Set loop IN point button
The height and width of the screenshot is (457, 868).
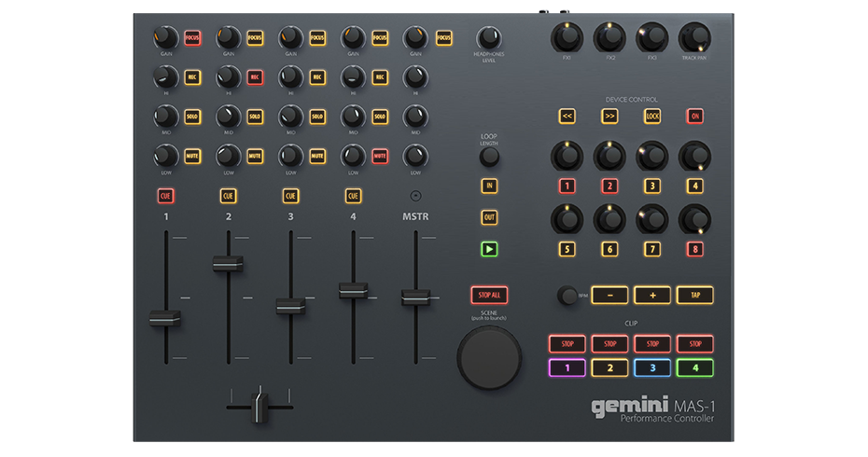(489, 186)
